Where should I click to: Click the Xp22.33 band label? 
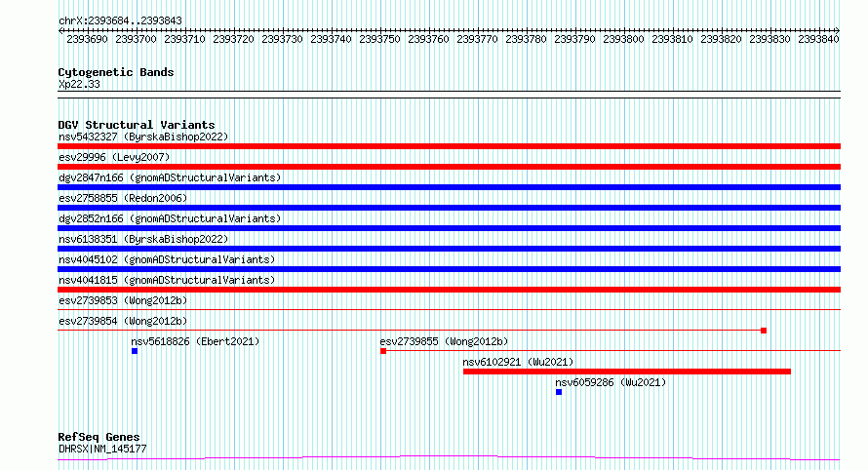pos(79,85)
